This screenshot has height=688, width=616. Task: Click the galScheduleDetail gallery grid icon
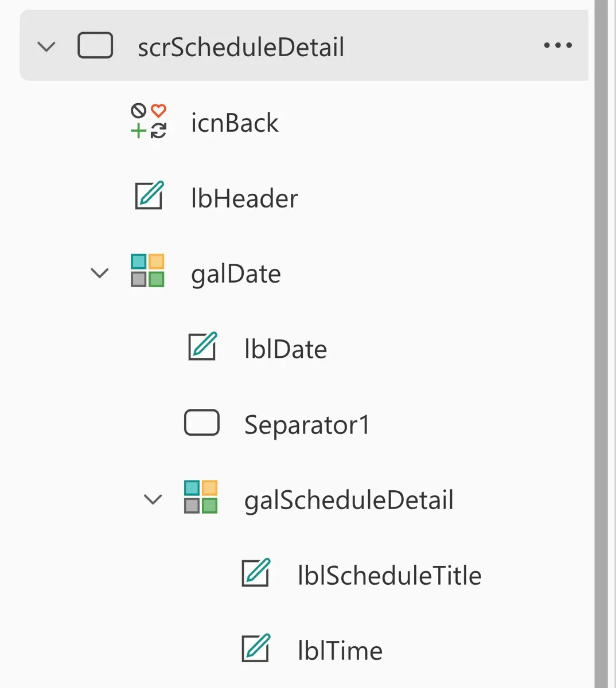pos(201,497)
